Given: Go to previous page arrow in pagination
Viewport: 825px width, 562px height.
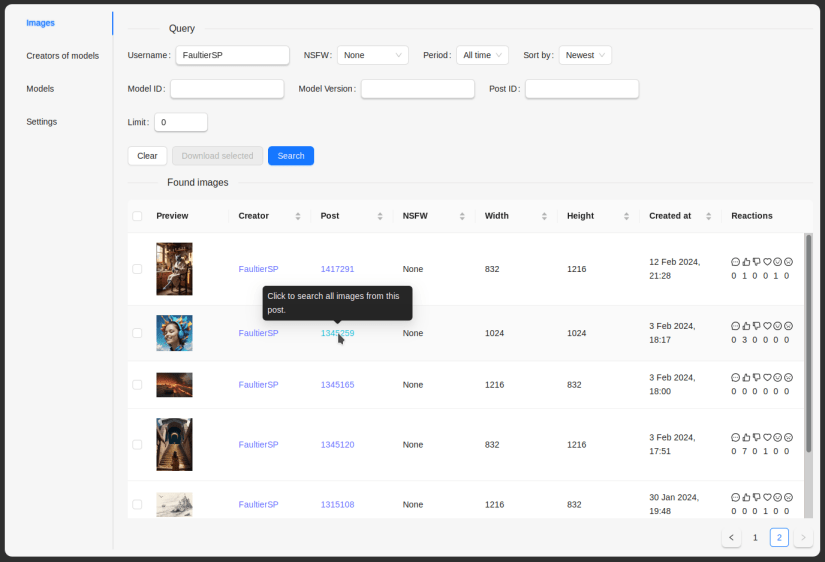Looking at the screenshot, I should pyautogui.click(x=731, y=538).
